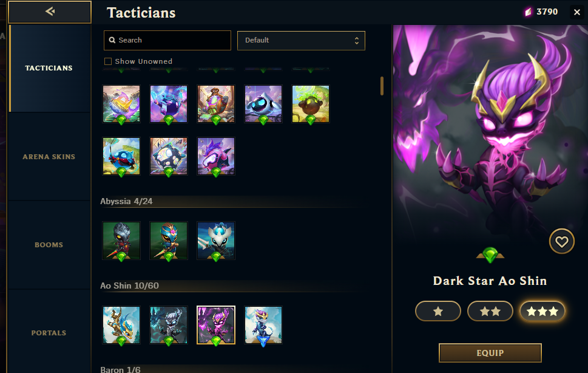Screen dimensions: 588x373
Task: Open the Arena Skins tab
Action: pos(49,157)
